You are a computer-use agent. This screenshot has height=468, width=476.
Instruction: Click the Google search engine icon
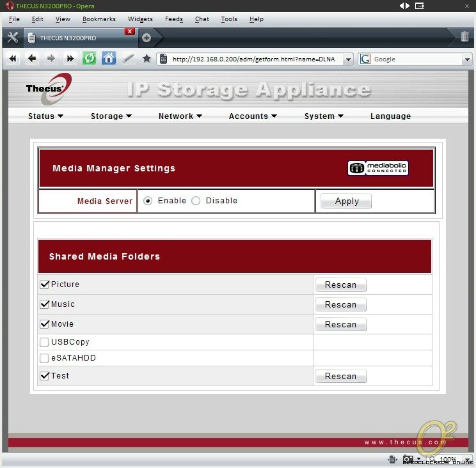pos(365,59)
